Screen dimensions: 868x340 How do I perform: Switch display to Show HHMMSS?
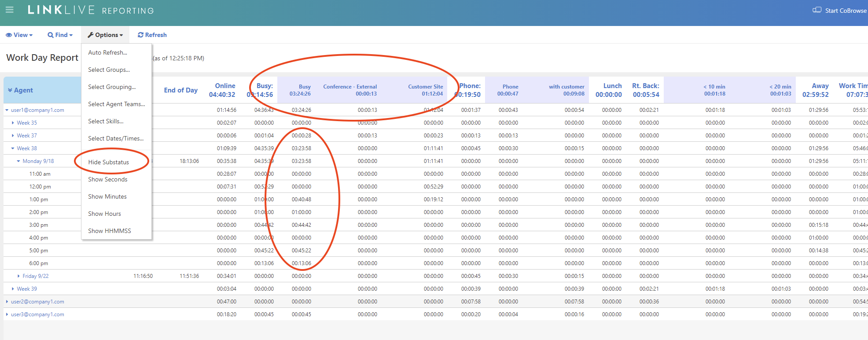pos(109,231)
